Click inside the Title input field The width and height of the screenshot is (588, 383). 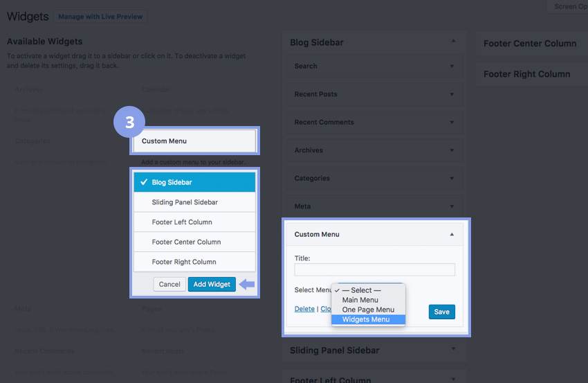pyautogui.click(x=374, y=270)
